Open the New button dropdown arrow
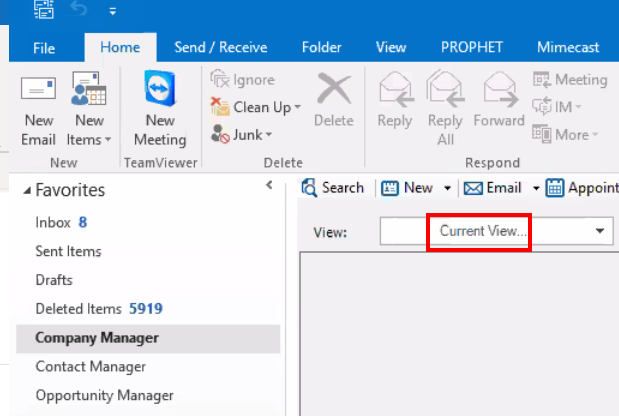The height and width of the screenshot is (416, 619). [x=447, y=188]
